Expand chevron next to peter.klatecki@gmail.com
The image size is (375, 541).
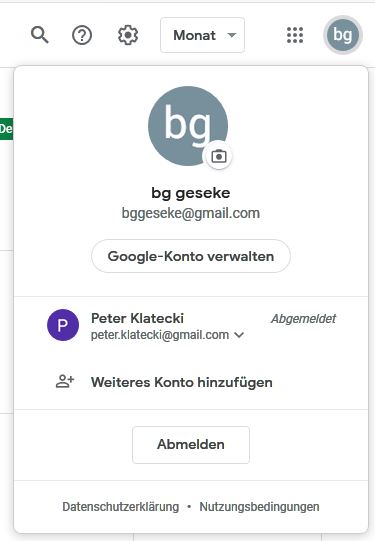click(239, 335)
